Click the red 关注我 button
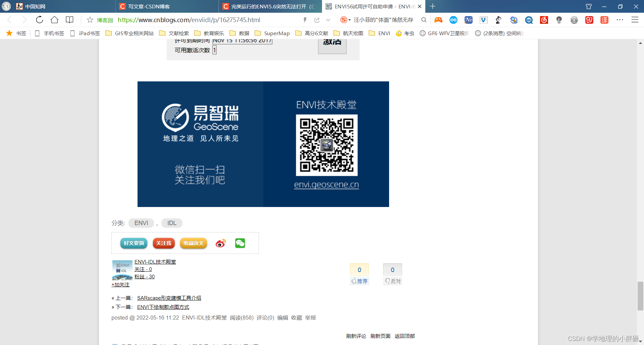Image resolution: width=644 pixels, height=345 pixels. point(164,243)
